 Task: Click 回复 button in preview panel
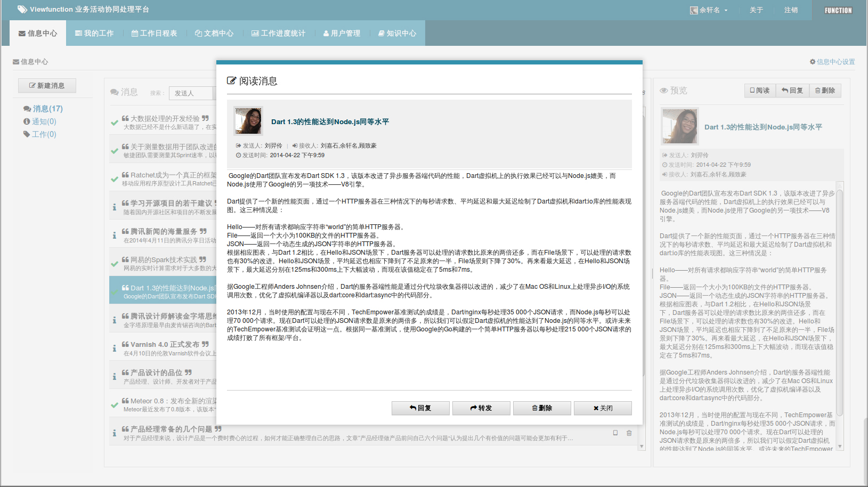[x=793, y=91]
